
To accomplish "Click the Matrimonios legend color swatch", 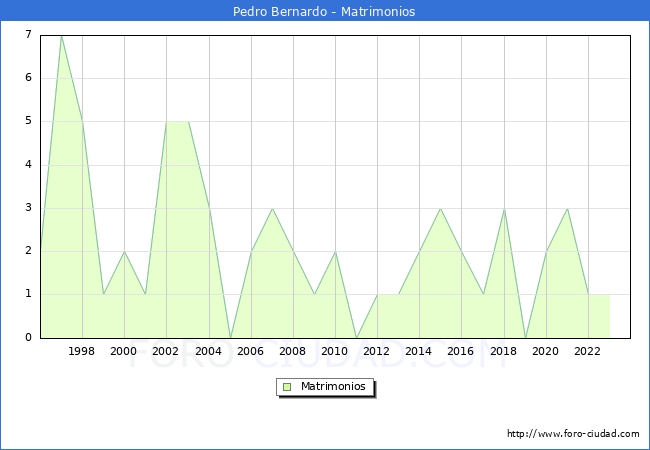I will click(x=287, y=387).
